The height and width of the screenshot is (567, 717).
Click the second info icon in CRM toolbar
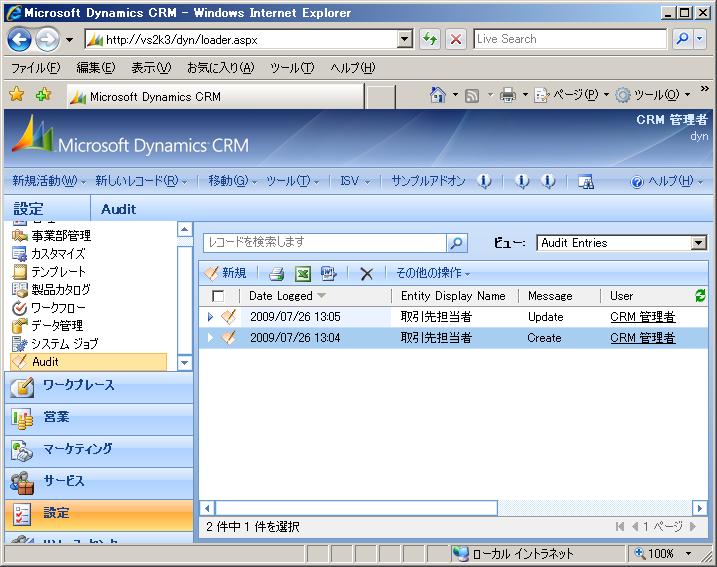pos(522,181)
